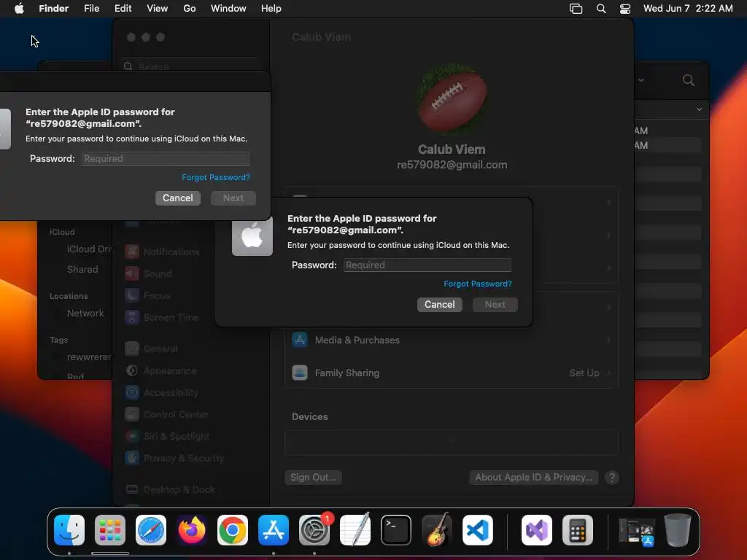Click the date and time in menu bar
747x560 pixels.
click(688, 9)
